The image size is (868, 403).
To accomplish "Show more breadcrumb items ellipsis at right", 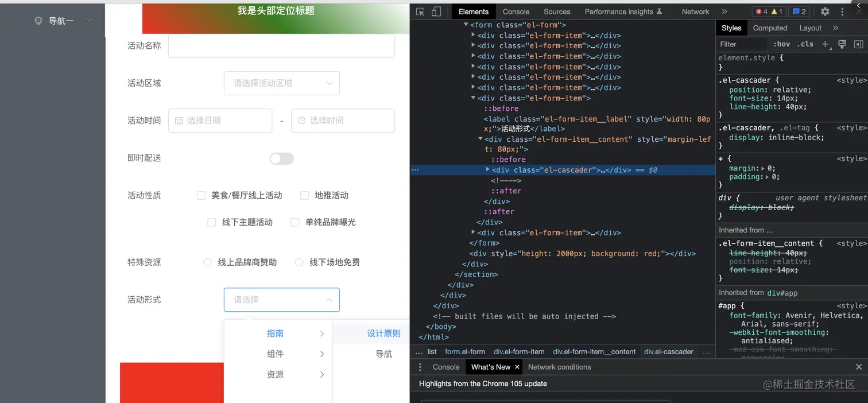I will [x=706, y=352].
